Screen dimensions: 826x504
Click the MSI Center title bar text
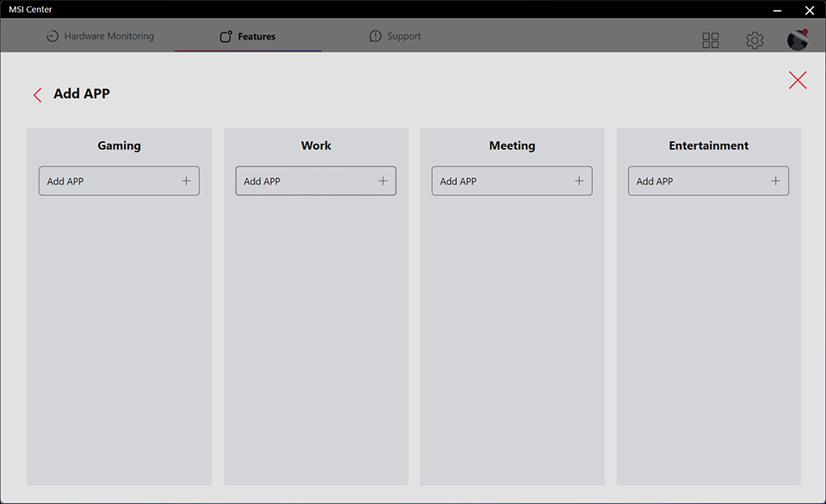pos(30,9)
